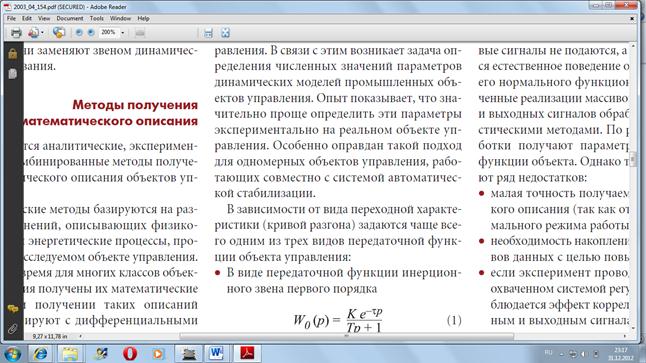The width and height of the screenshot is (646, 363).
Task: Open Internet Explorer from the taskbar
Action: pos(40,354)
